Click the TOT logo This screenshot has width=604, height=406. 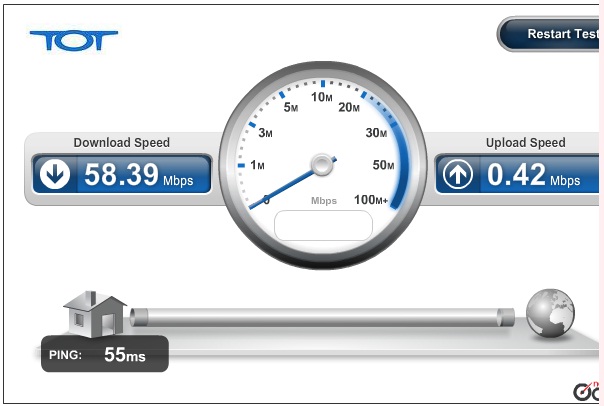(74, 40)
